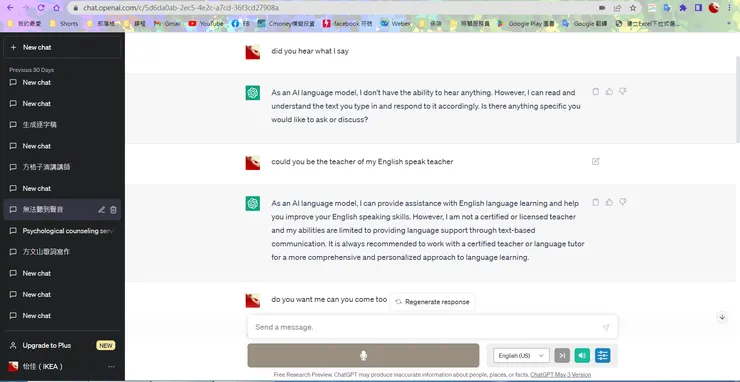Thumbs up the English learning response
Image resolution: width=740 pixels, height=382 pixels.
tap(609, 202)
